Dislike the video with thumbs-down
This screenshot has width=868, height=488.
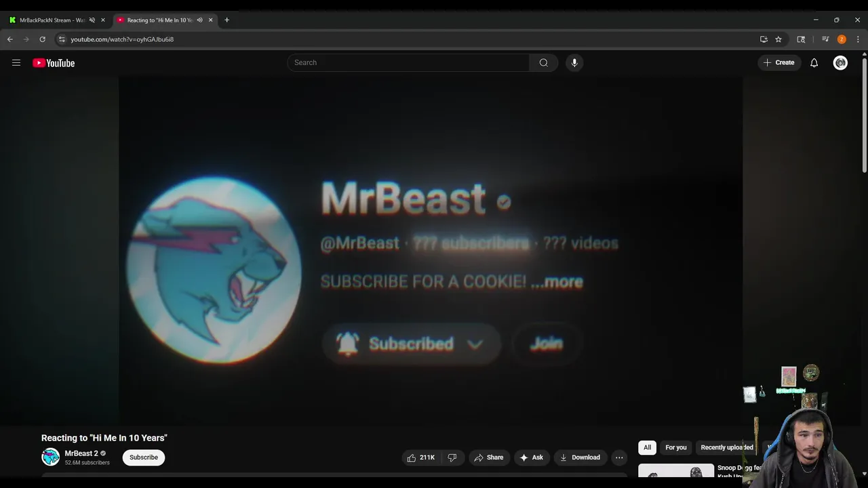click(452, 457)
